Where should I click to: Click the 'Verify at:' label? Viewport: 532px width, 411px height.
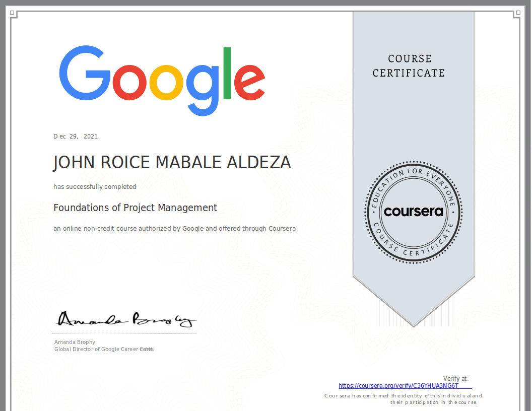click(x=456, y=378)
